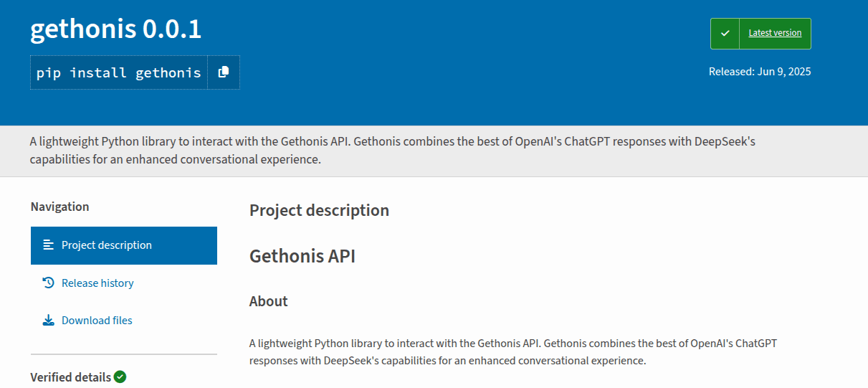Click the description paragraph under About
The image size is (868, 388).
tap(512, 351)
